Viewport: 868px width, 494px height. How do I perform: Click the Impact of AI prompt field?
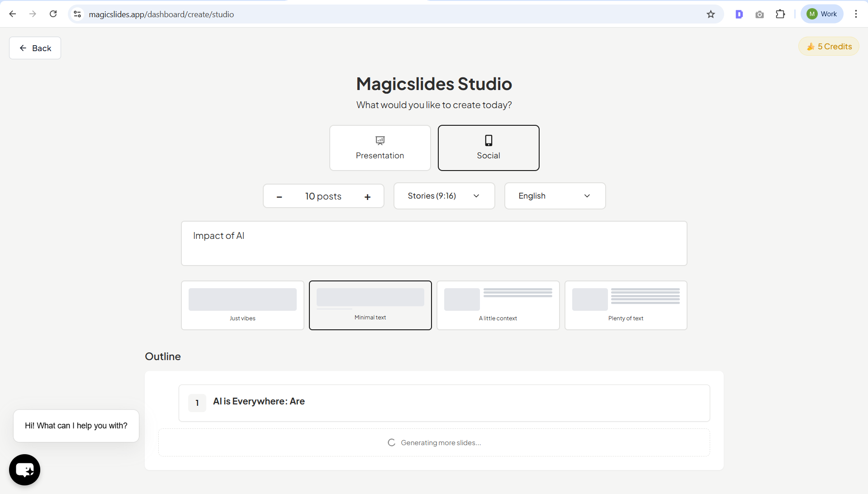(x=434, y=243)
